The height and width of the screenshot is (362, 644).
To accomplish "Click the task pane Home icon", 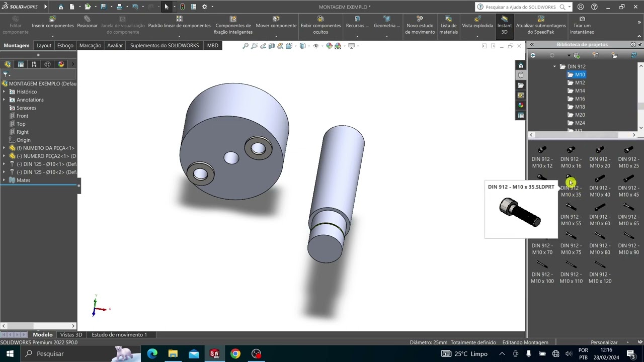I will pos(521,65).
